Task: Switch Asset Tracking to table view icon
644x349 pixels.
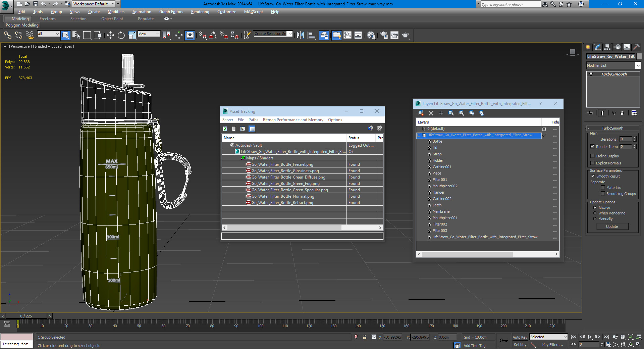Action: (x=252, y=129)
